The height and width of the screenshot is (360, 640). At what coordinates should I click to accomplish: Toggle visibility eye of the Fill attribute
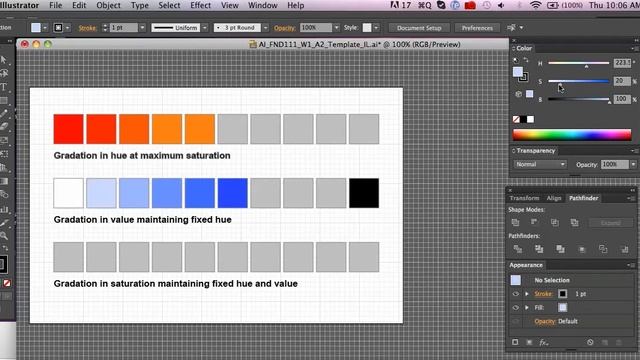[516, 307]
